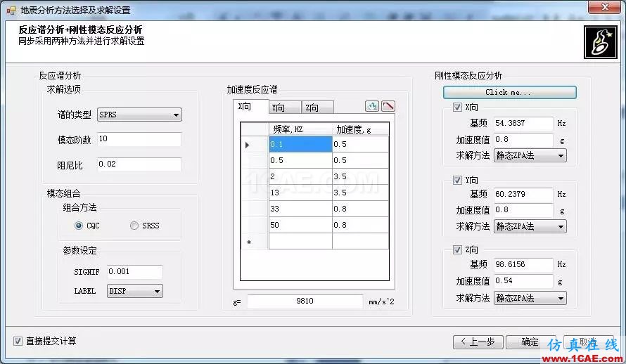This screenshot has height=364, width=626.
Task: Click acceleration cell in 13 Hz row
Action: pos(361,193)
